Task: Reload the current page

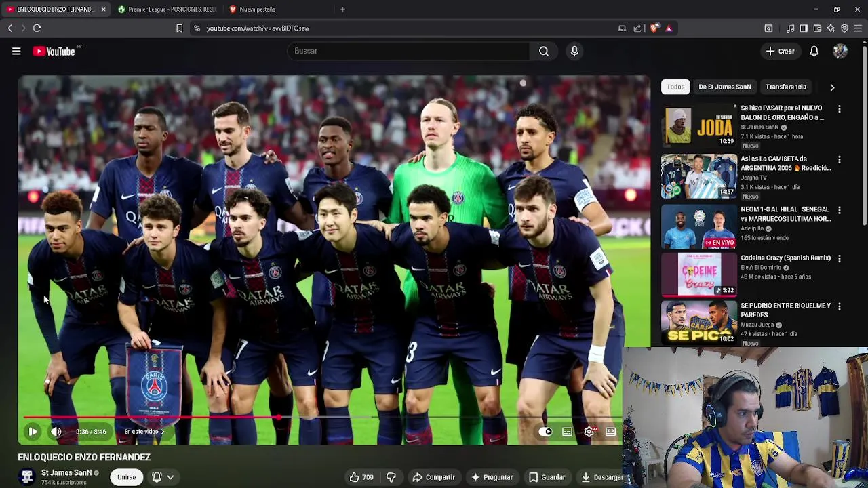Action: click(x=37, y=28)
